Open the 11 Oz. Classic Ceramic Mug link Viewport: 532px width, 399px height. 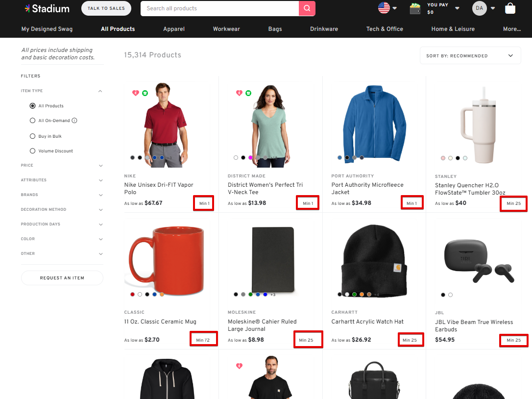(x=160, y=322)
